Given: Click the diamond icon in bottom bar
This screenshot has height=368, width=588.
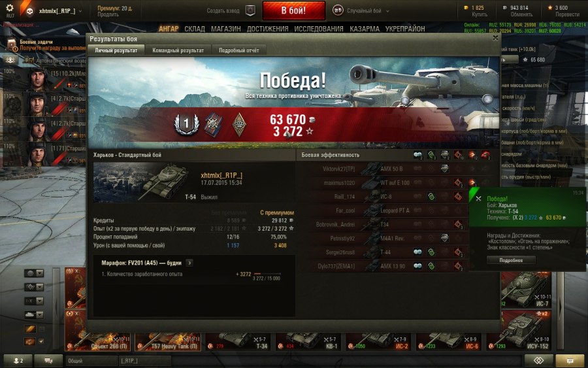Looking at the screenshot, I should point(538,361).
